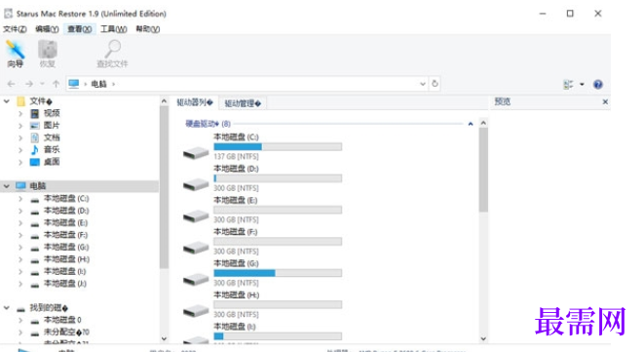Viewport: 644px width, 352px height.
Task: Click the Local Disk (C:) drive icon in main list
Action: pos(196,153)
